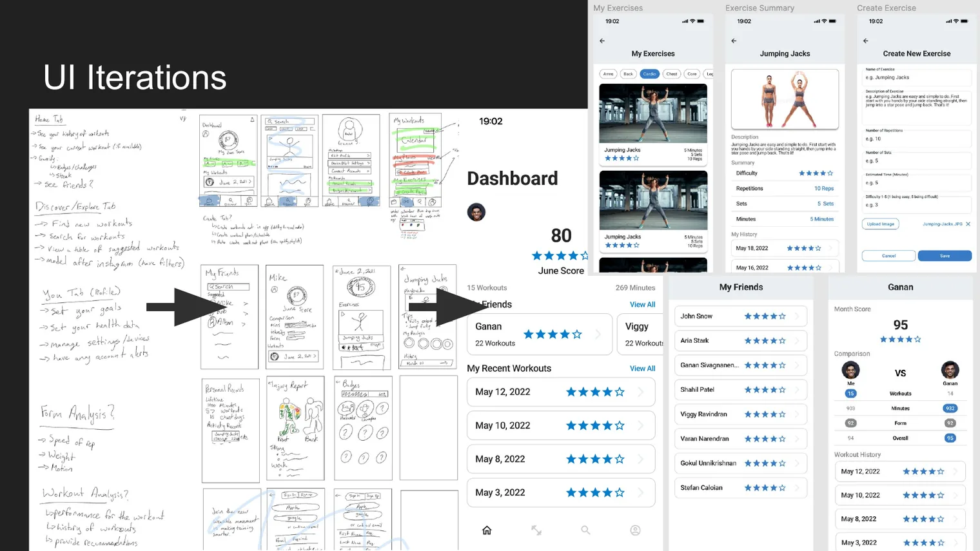Open the chevron in the Aria Stark row

798,341
